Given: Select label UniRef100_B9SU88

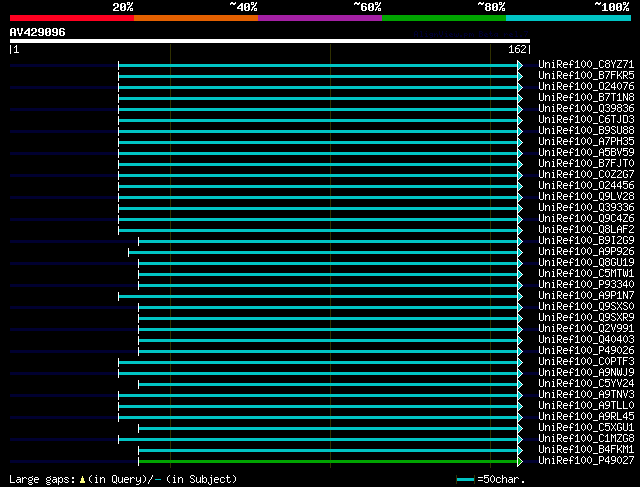Looking at the screenshot, I should tap(586, 131).
